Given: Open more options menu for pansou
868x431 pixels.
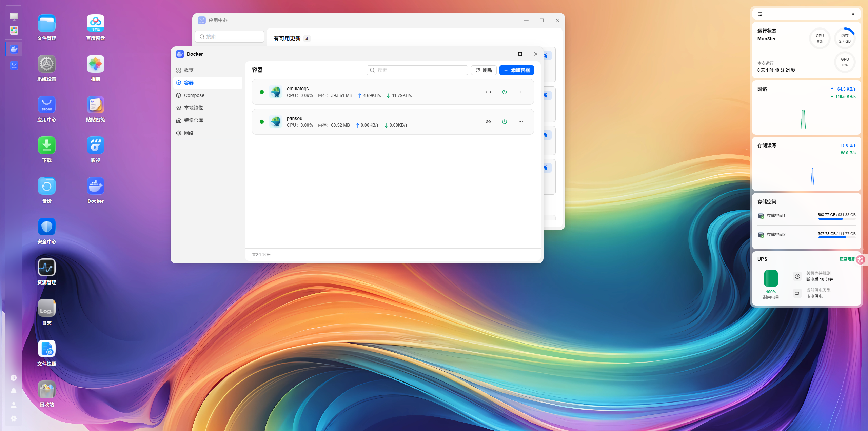Looking at the screenshot, I should (x=520, y=122).
